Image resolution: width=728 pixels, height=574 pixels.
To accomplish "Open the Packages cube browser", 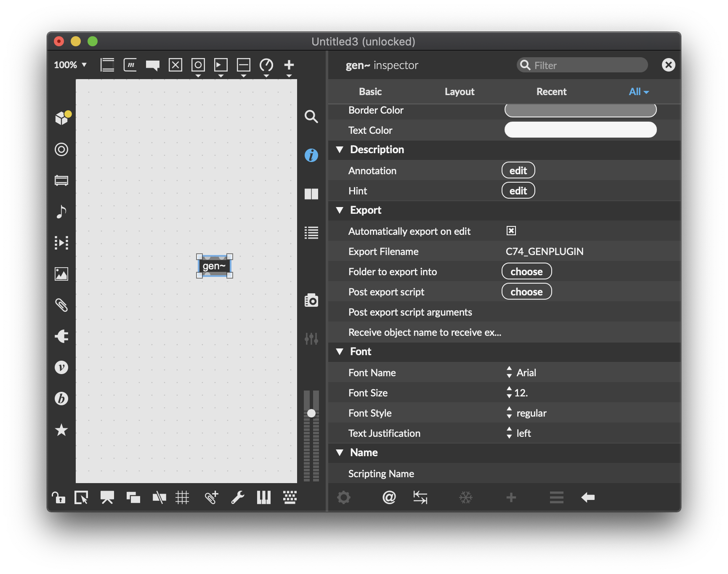I will pos(62,118).
